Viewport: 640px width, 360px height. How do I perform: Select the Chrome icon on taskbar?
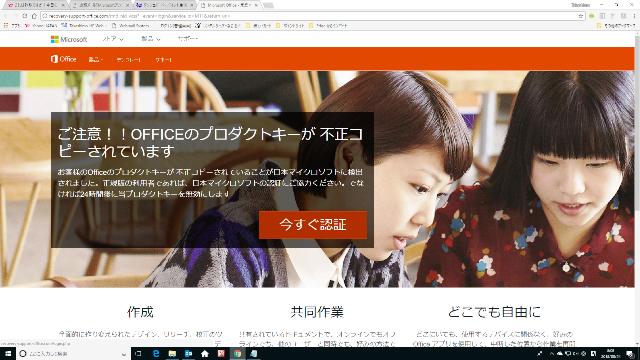click(x=238, y=353)
